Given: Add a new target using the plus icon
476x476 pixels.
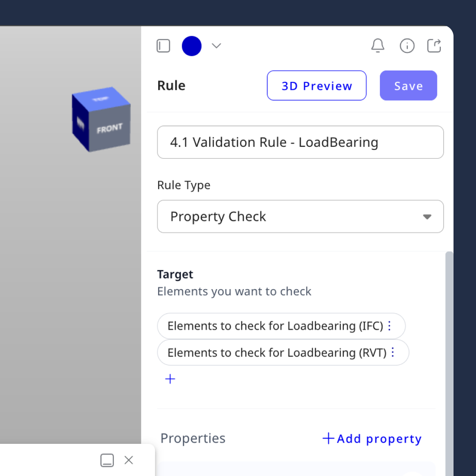Looking at the screenshot, I should [x=170, y=378].
